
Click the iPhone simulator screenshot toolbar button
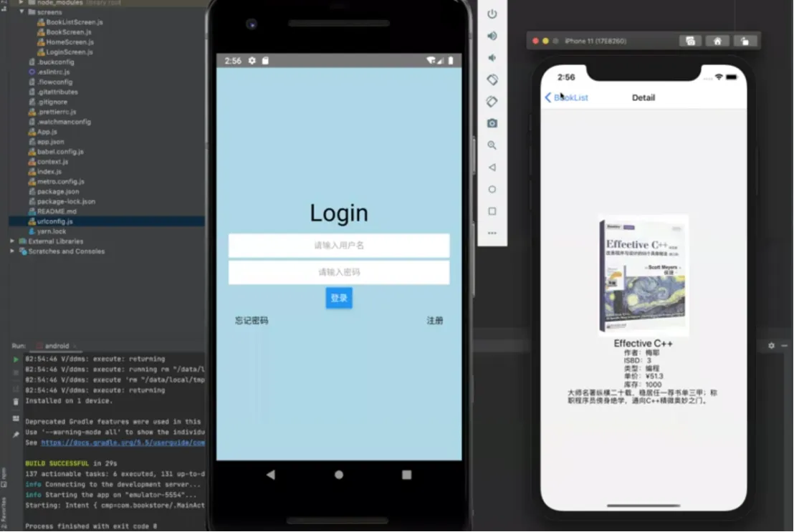tap(690, 41)
